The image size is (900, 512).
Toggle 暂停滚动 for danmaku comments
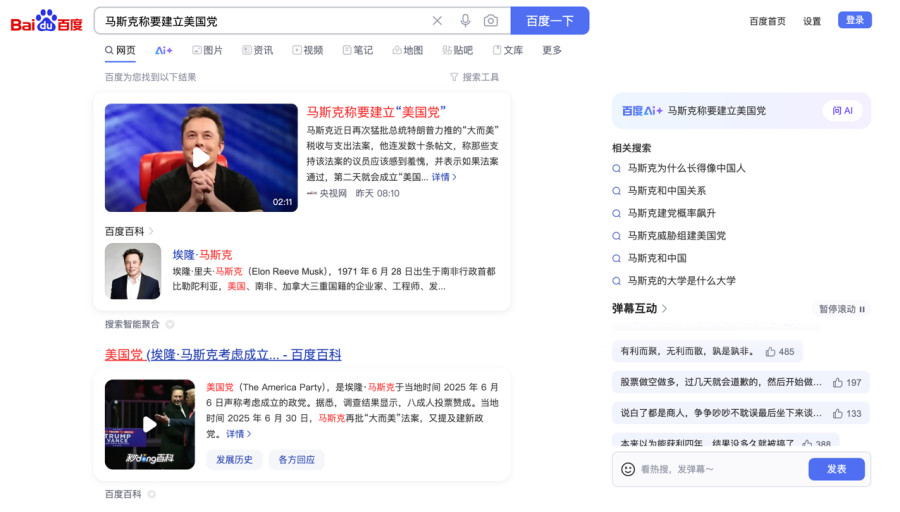841,309
